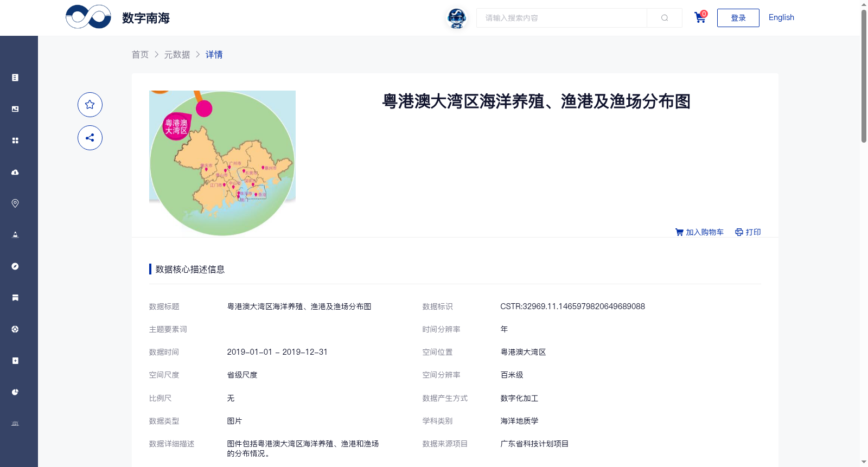Click the 数字化加工 value
Screen dimensions: 868x467
click(x=519, y=398)
